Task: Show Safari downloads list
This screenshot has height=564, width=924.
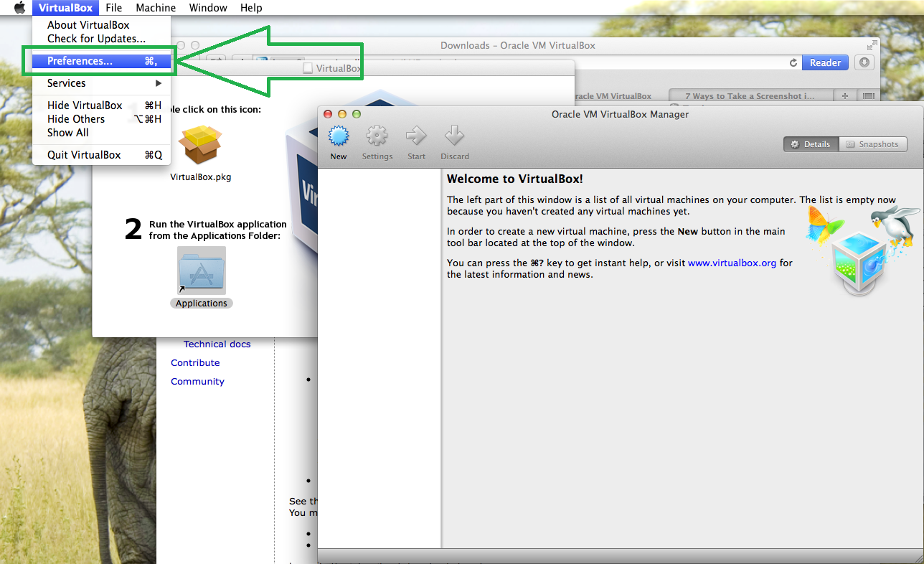Action: coord(864,62)
